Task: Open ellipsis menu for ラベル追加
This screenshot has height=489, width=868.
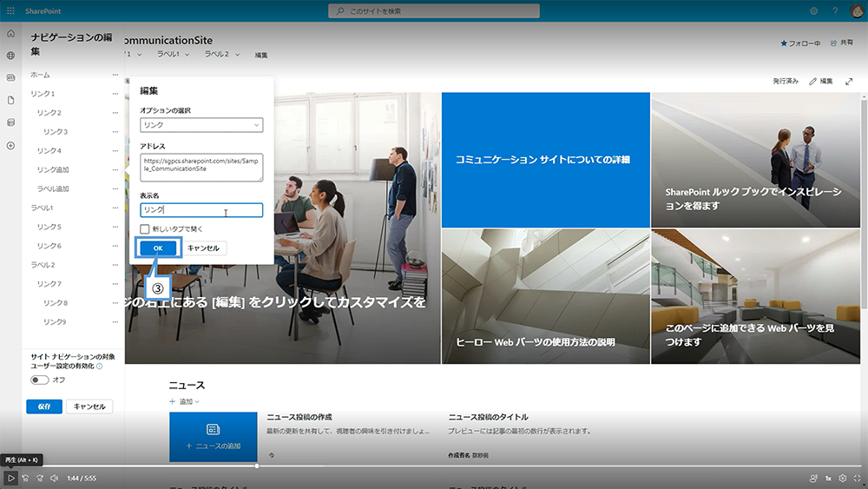Action: click(x=115, y=188)
